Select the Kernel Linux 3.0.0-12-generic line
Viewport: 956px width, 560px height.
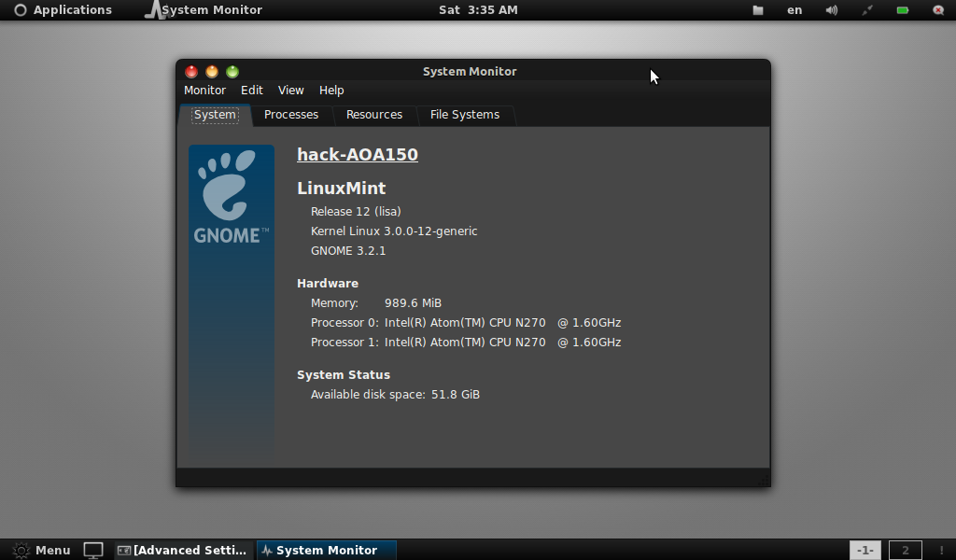click(394, 231)
